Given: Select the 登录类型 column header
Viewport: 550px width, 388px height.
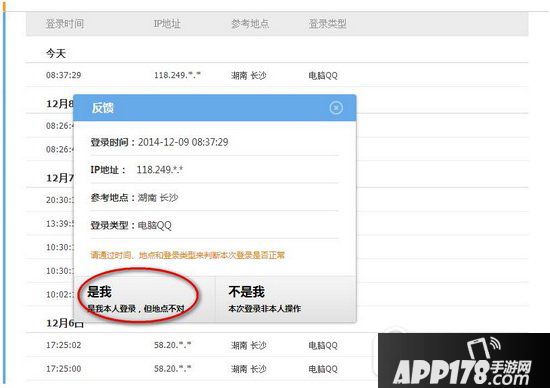Looking at the screenshot, I should (x=327, y=24).
